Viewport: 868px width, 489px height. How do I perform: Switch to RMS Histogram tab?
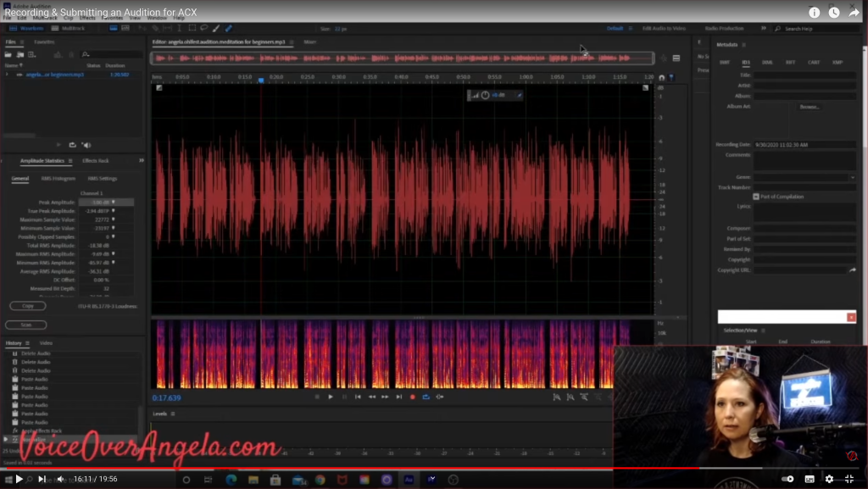point(58,179)
